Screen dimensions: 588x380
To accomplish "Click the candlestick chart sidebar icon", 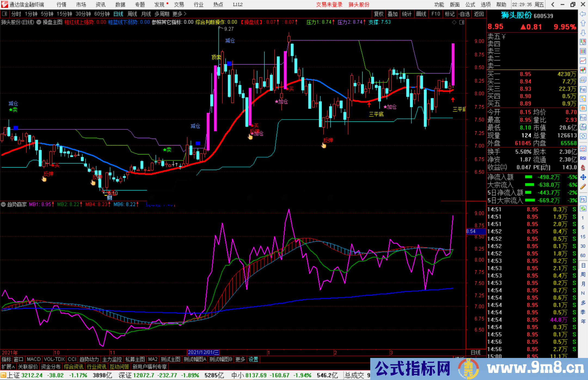I will (583, 70).
